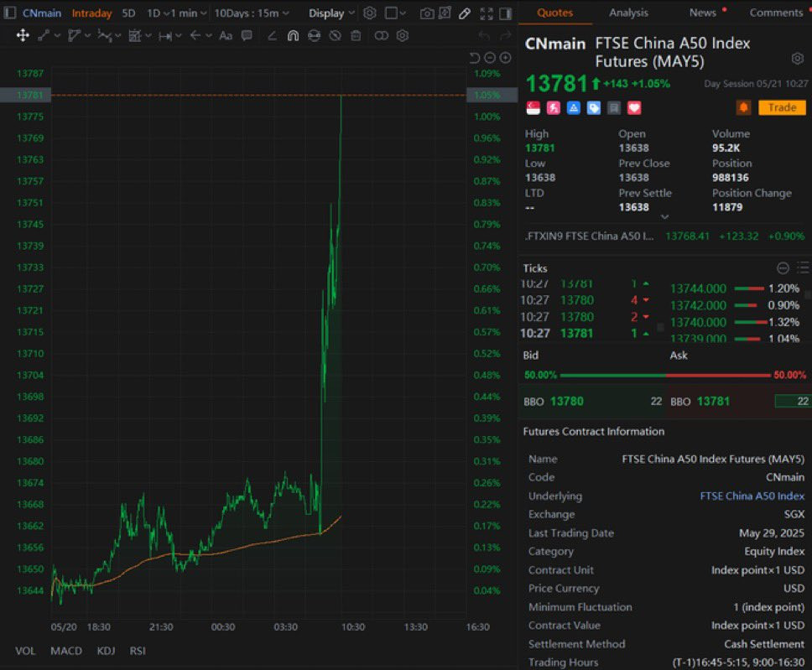Image resolution: width=812 pixels, height=670 pixels.
Task: Click the camera screenshot icon
Action: (x=427, y=13)
